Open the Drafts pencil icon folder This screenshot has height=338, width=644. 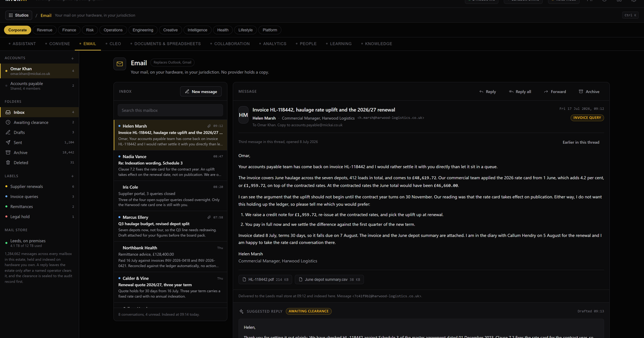[8, 133]
